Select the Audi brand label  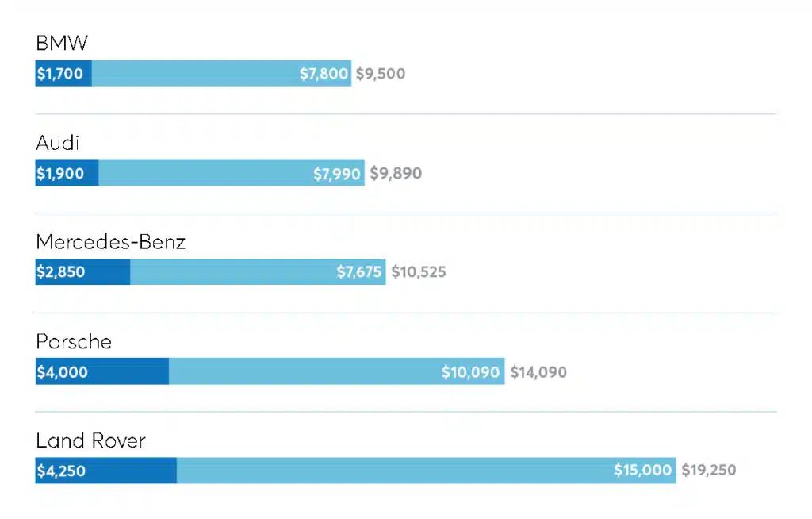pyautogui.click(x=57, y=143)
